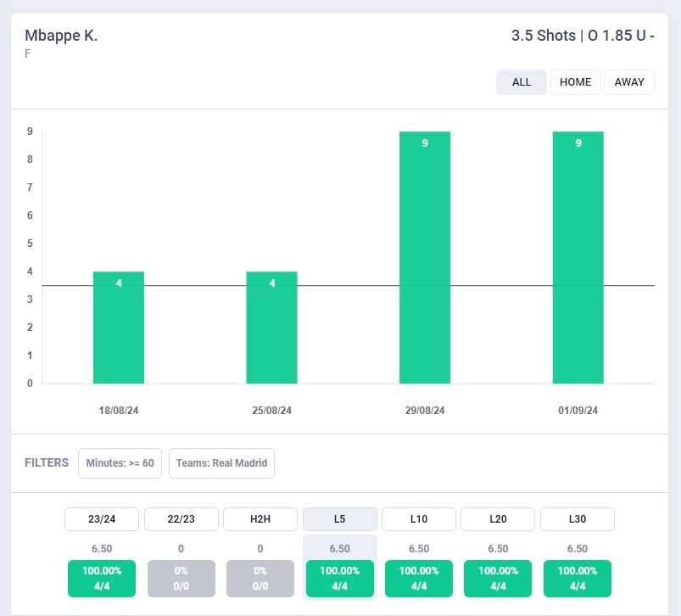
Task: Click the 0 average under 22/23
Action: [x=181, y=549]
